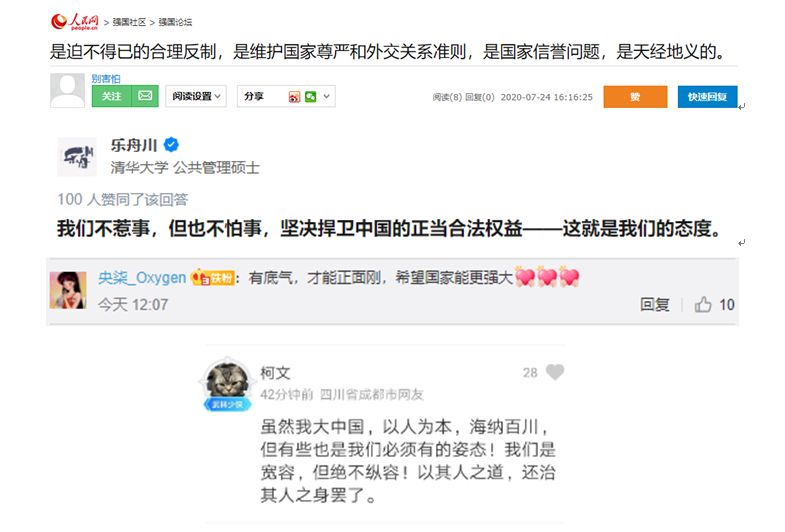Image resolution: width=785 pixels, height=532 pixels.
Task: Click the envelope message icon
Action: [x=145, y=96]
